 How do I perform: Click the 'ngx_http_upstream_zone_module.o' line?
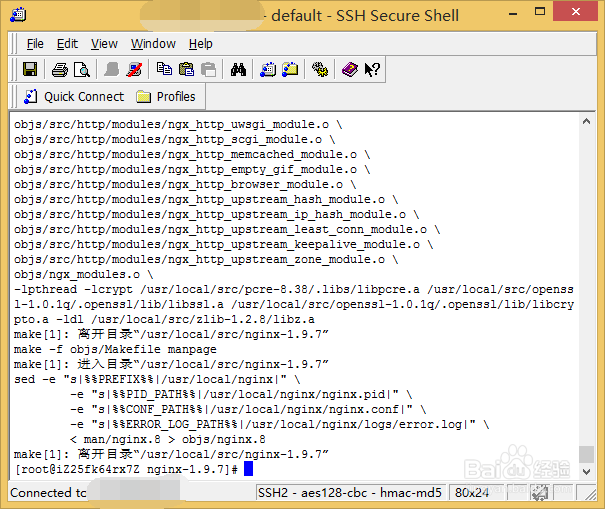point(206,259)
